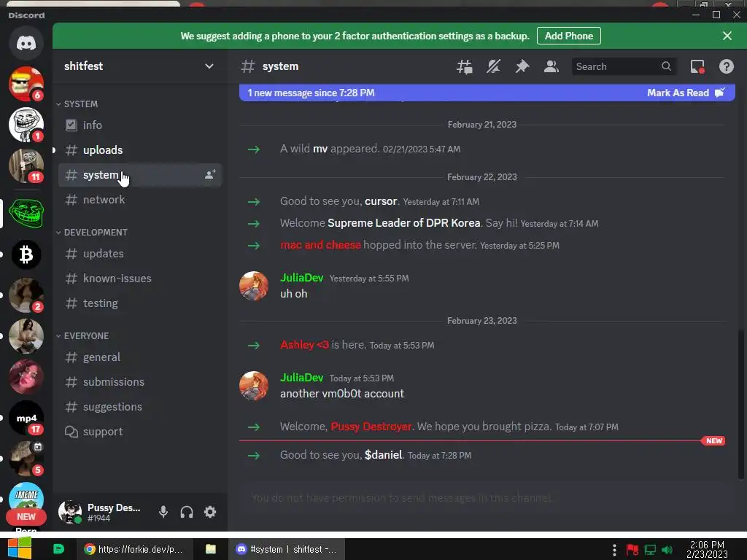Open the Threads icon in channel header
Image resolution: width=747 pixels, height=560 pixels.
(465, 66)
